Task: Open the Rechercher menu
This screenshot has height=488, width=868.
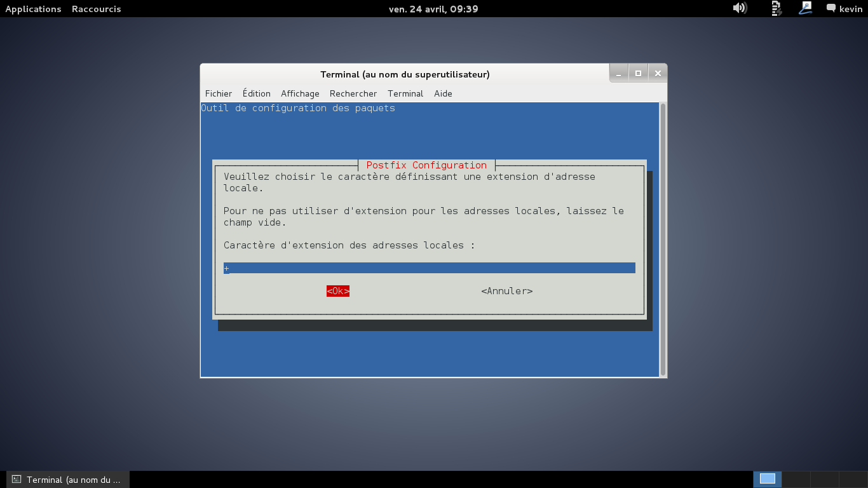Action: pos(353,93)
